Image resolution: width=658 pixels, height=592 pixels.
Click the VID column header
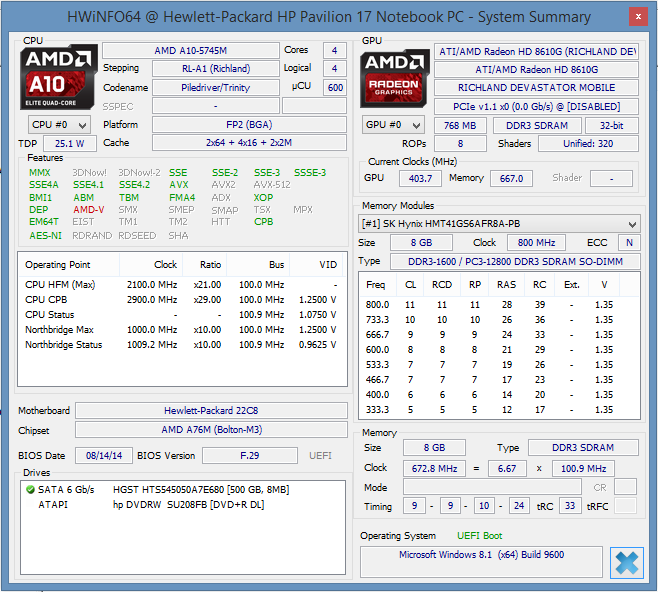317,265
